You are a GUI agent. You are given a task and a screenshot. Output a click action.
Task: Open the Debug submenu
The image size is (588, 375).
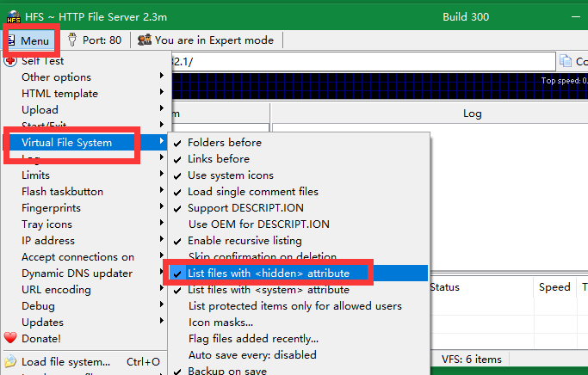click(x=84, y=306)
